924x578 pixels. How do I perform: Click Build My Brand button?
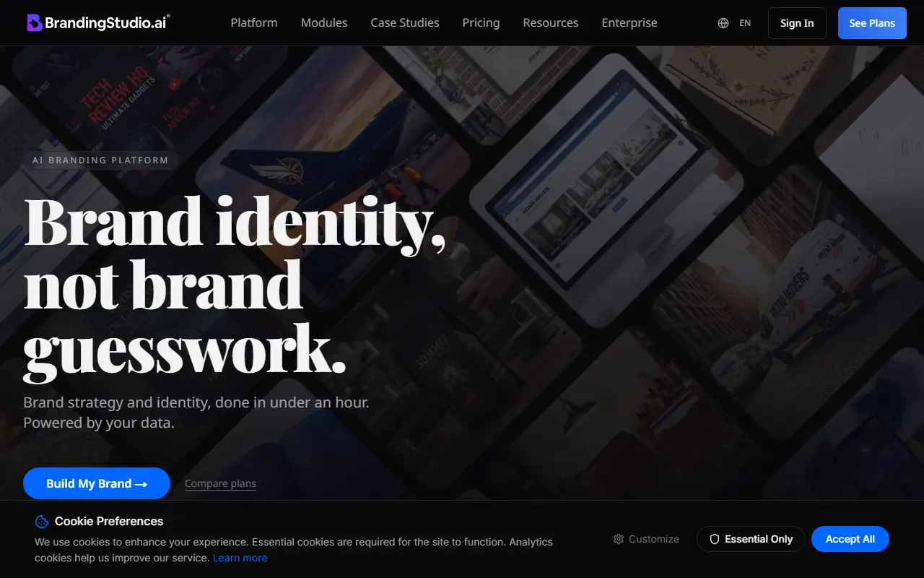[x=97, y=483]
